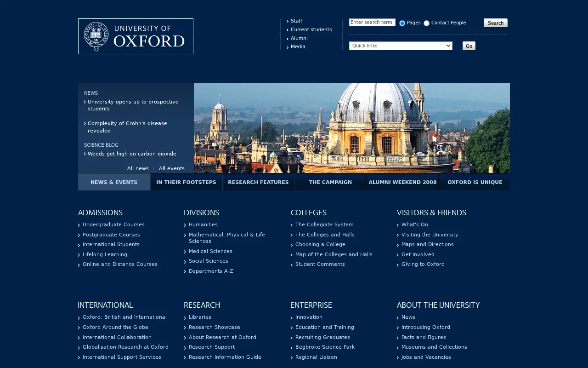588x368 pixels.
Task: Focus the Enter search term field
Action: coord(372,23)
